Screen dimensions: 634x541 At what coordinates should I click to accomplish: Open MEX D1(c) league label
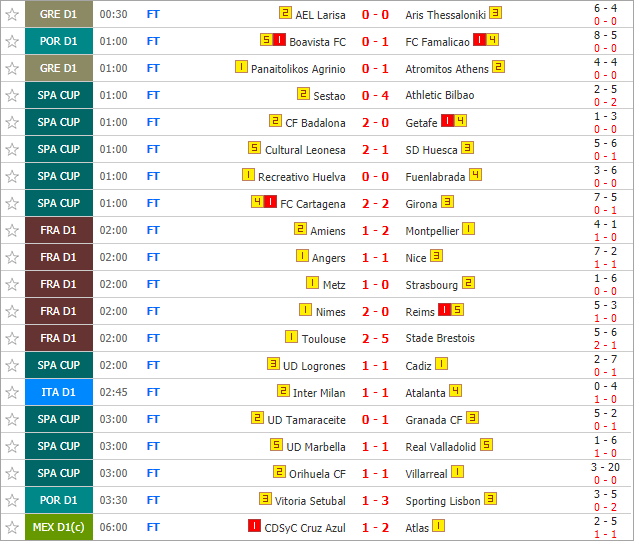pyautogui.click(x=59, y=527)
